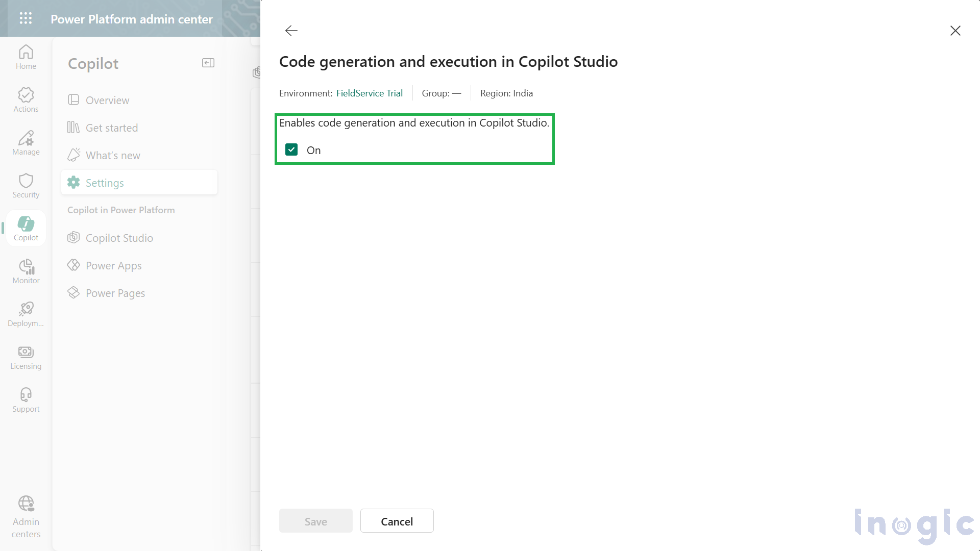980x551 pixels.
Task: Open the Support section
Action: [26, 399]
